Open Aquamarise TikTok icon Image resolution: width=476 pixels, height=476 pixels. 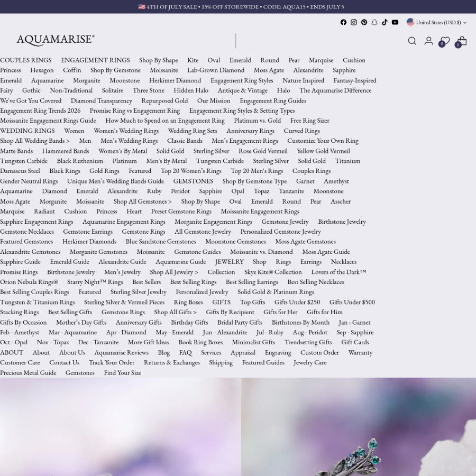tap(385, 22)
